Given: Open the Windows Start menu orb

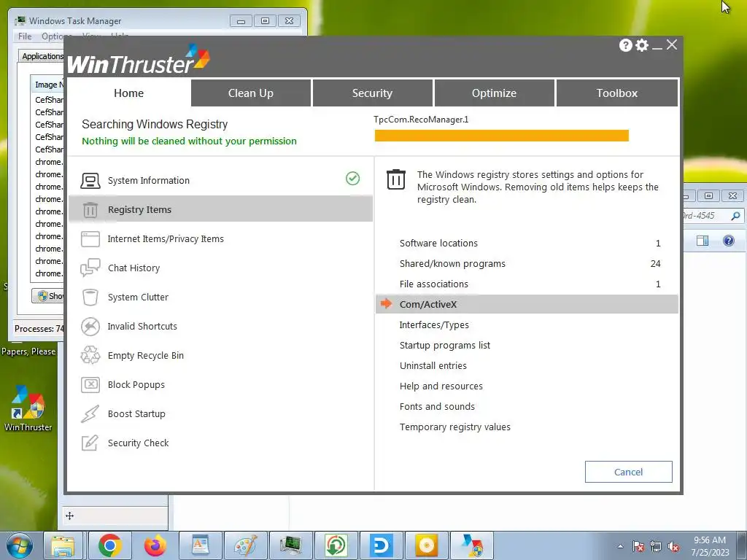Looking at the screenshot, I should pyautogui.click(x=20, y=545).
